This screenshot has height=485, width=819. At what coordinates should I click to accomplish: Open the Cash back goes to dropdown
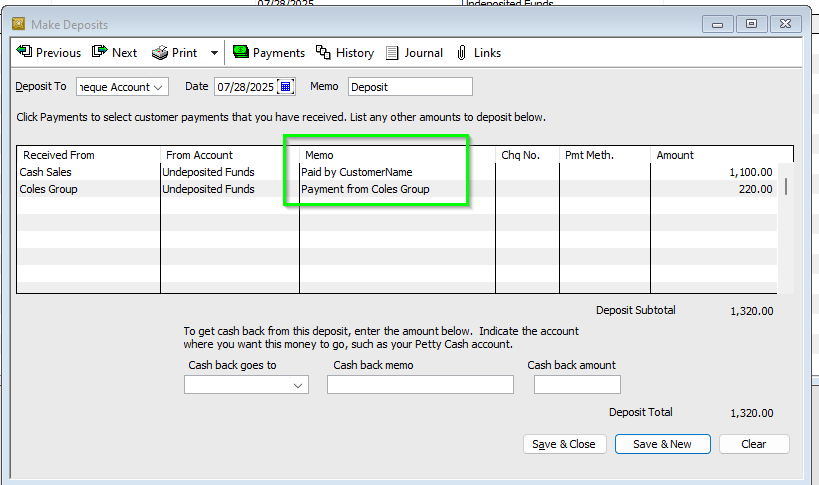click(298, 385)
